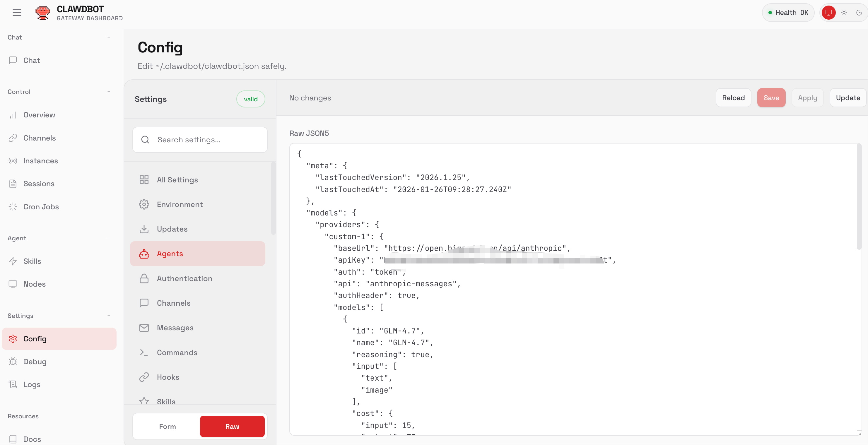Select the light theme sun icon

[844, 13]
